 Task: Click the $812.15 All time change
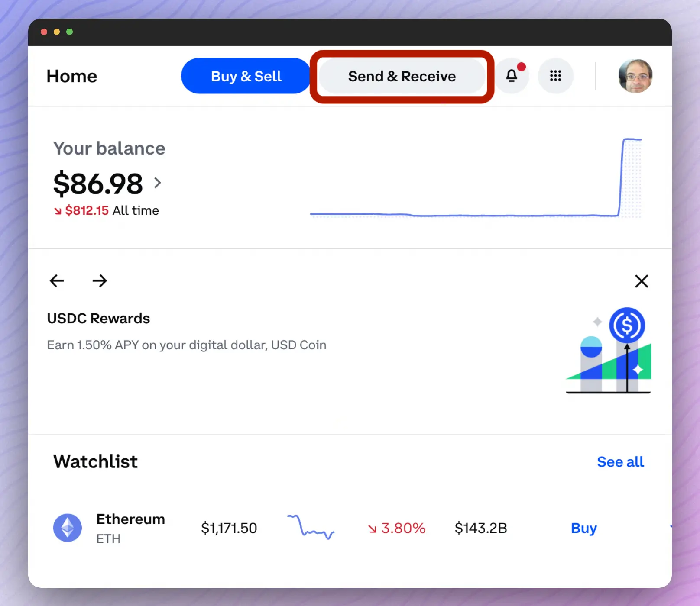point(106,210)
